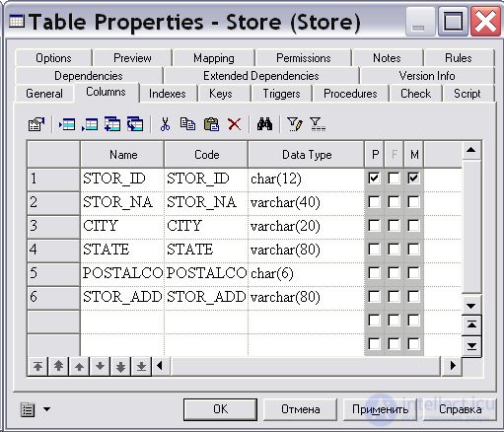Open the Extended Dependencies tab
This screenshot has height=432, width=504.
(x=261, y=76)
